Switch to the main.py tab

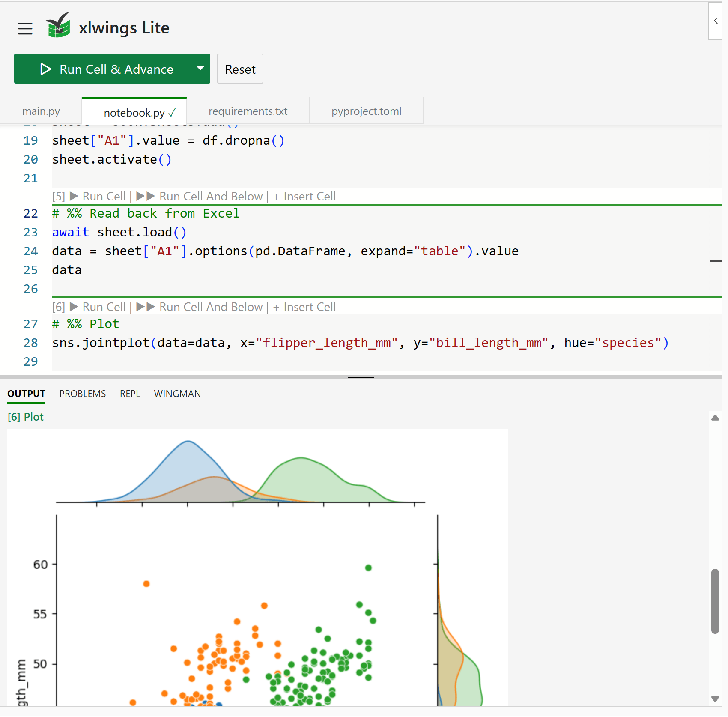pyautogui.click(x=41, y=111)
